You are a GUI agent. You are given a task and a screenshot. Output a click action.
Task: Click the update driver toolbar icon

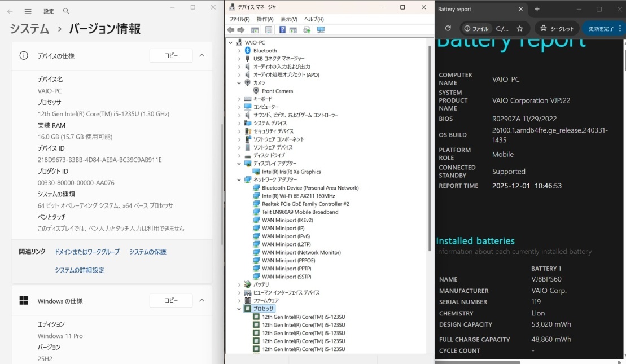[x=307, y=30]
